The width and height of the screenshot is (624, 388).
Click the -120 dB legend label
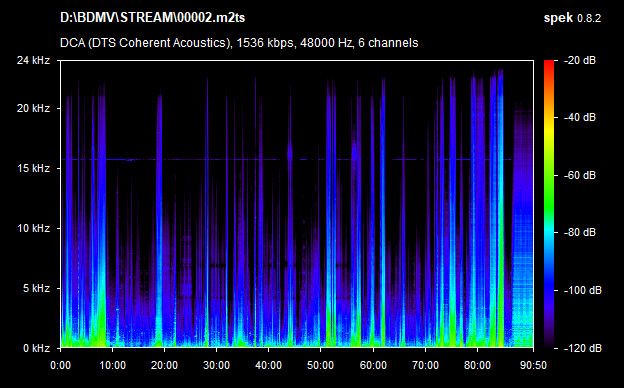tap(583, 348)
